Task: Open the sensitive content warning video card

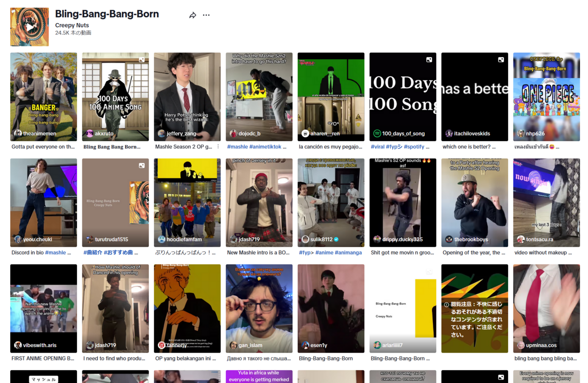Action: [x=475, y=308]
